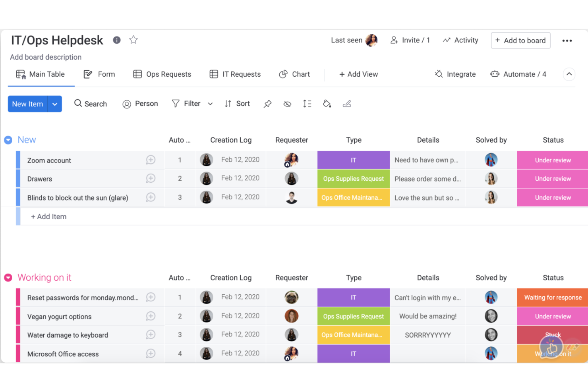Collapse the Working on it group
588x392 pixels.
click(8, 278)
